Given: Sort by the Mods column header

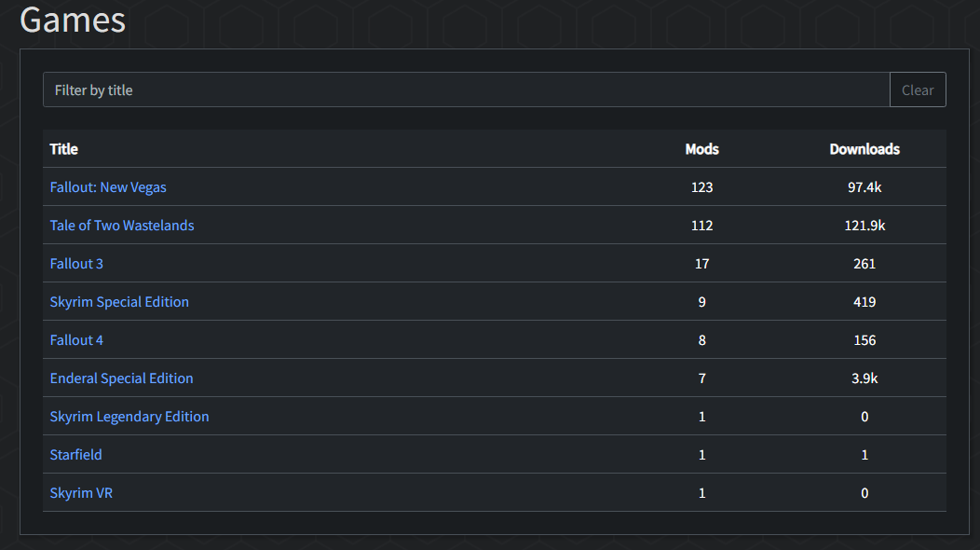Looking at the screenshot, I should click(701, 149).
